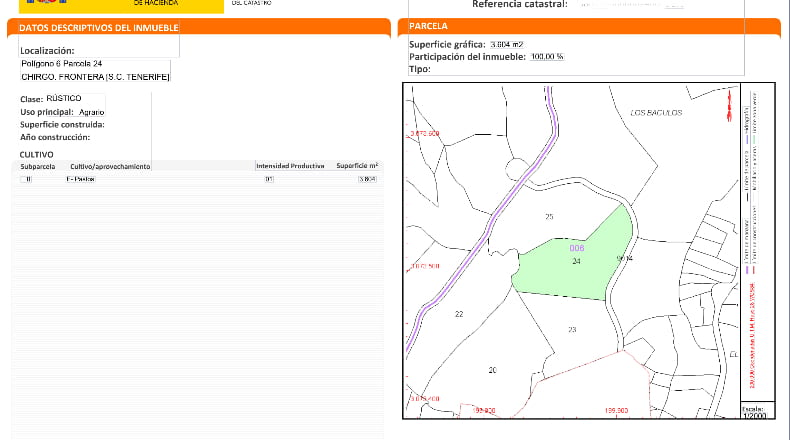Click the LOS BACULOS map label
Image resolution: width=790 pixels, height=440 pixels.
pos(656,112)
